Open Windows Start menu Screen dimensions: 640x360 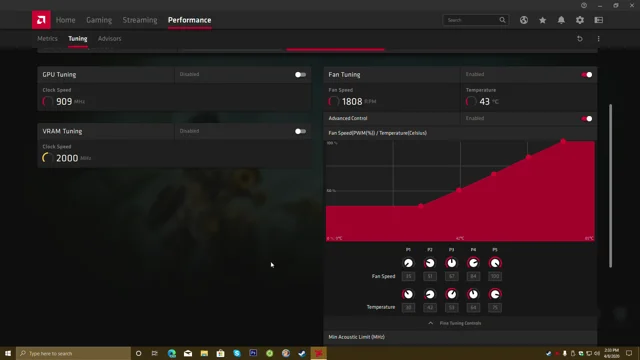[8, 353]
